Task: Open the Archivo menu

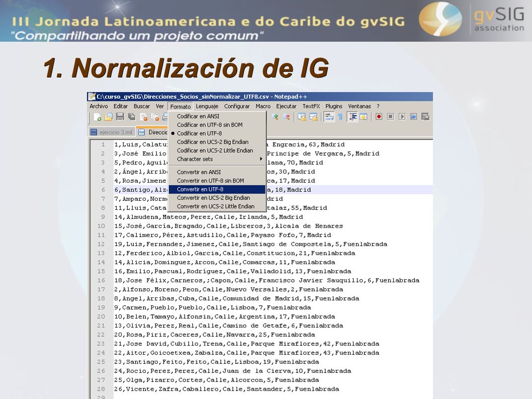Action: click(x=99, y=106)
